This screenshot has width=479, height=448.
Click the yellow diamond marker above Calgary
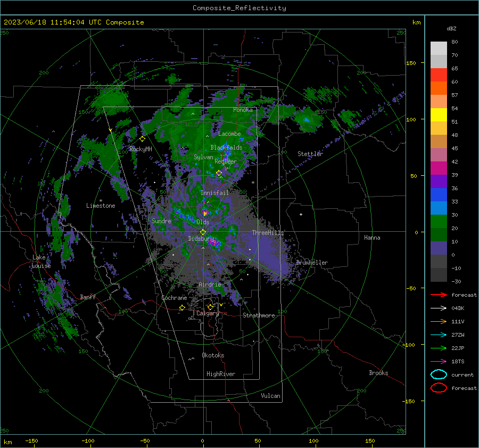[x=210, y=307]
